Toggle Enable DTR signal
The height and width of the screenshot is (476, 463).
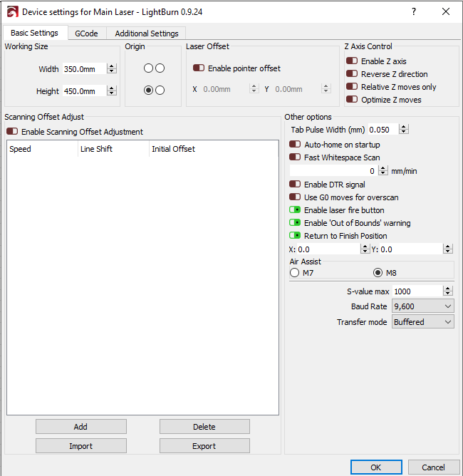click(x=295, y=185)
